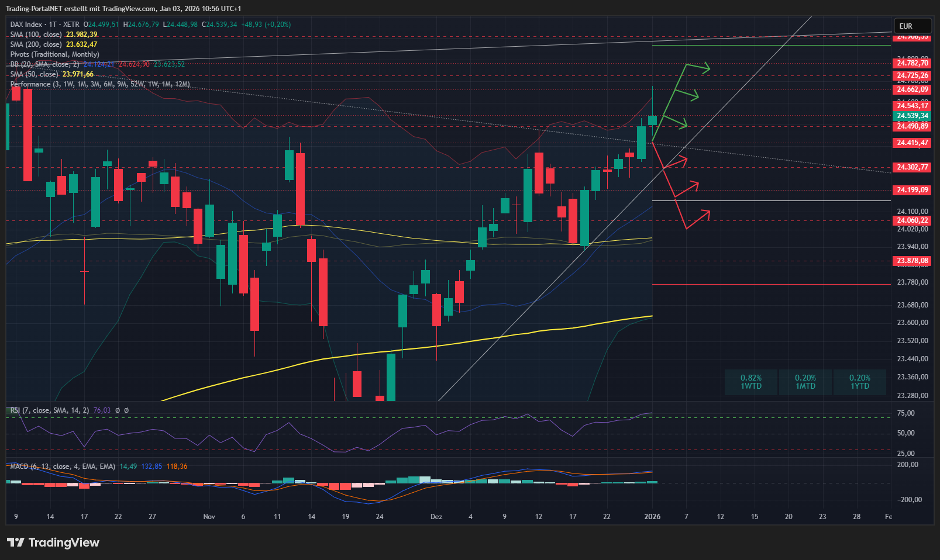The image size is (940, 560).
Task: Click the TradingView logo icon
Action: point(16,542)
